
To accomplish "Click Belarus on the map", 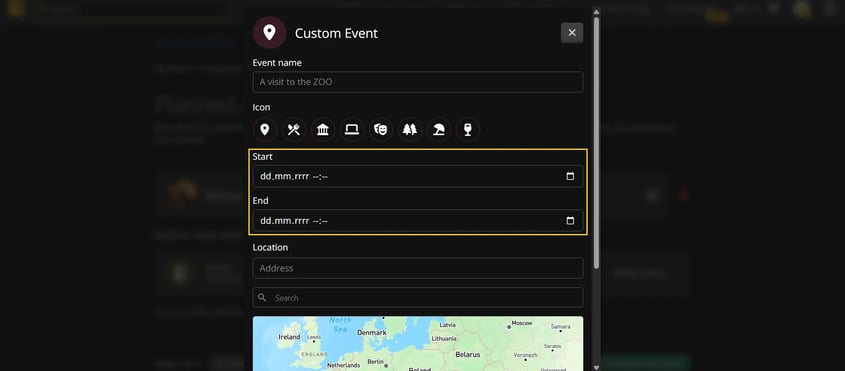I will (x=468, y=354).
